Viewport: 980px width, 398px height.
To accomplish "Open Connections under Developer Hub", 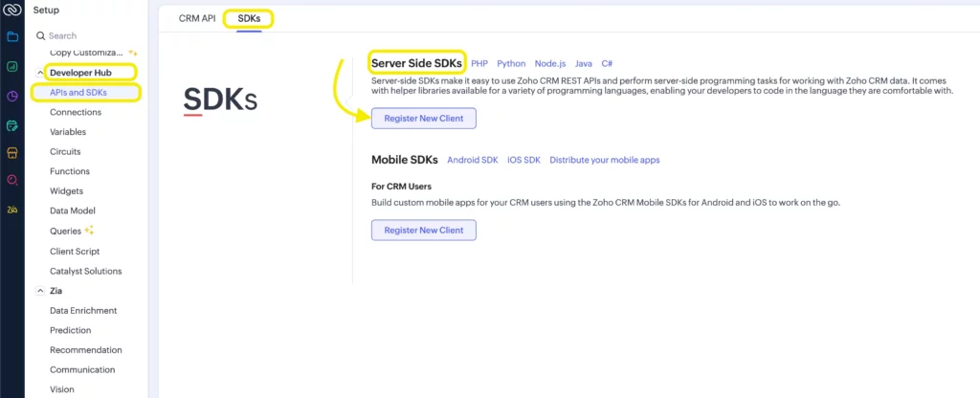I will point(76,113).
